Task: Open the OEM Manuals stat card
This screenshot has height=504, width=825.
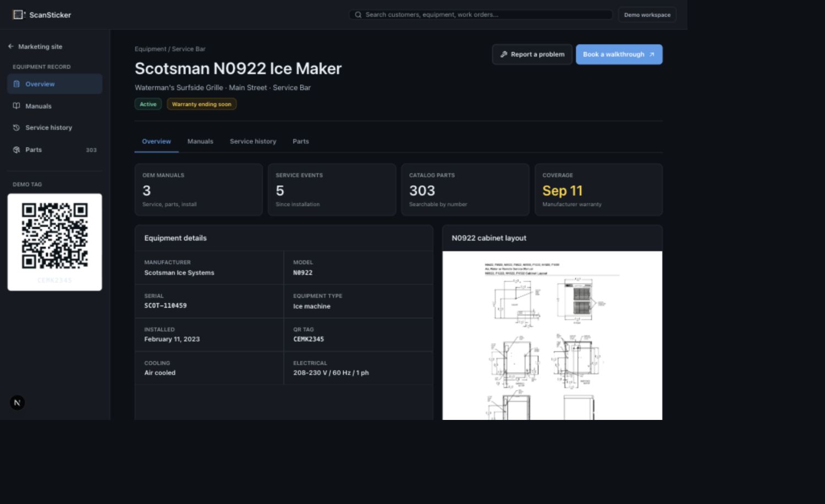Action: tap(199, 190)
